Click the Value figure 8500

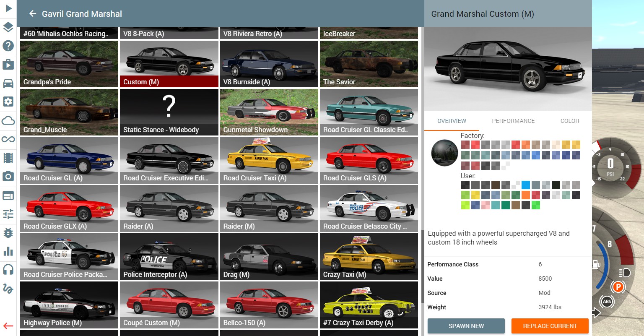(545, 279)
